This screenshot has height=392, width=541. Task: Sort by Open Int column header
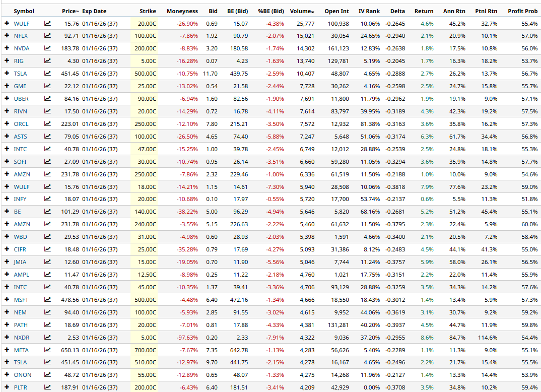tap(336, 11)
